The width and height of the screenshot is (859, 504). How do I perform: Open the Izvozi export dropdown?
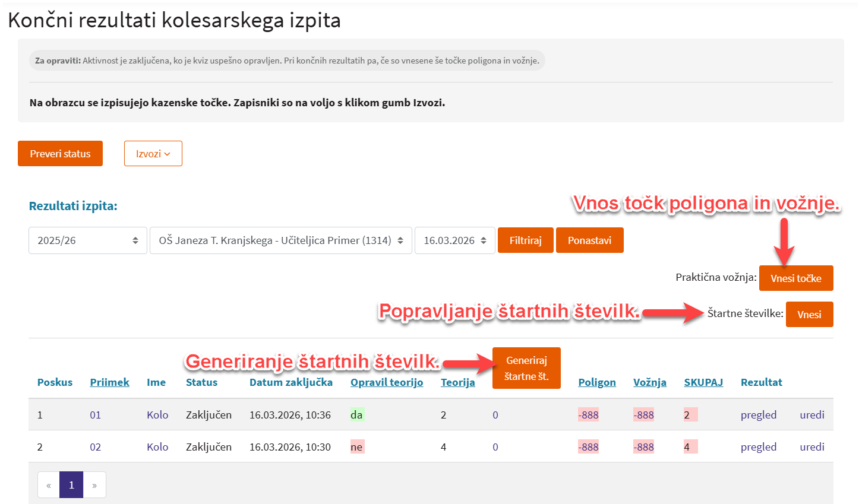click(x=153, y=154)
